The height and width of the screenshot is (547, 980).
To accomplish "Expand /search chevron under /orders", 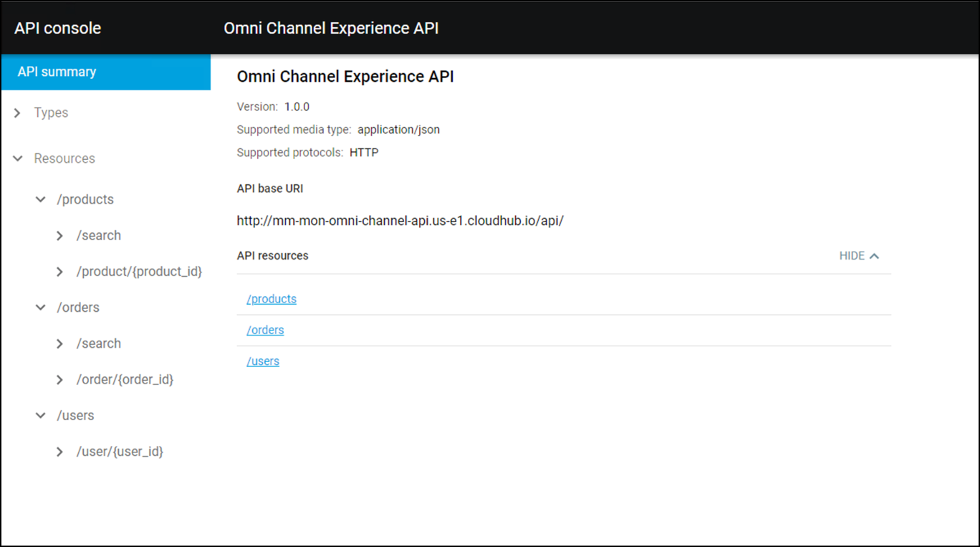I will click(60, 344).
